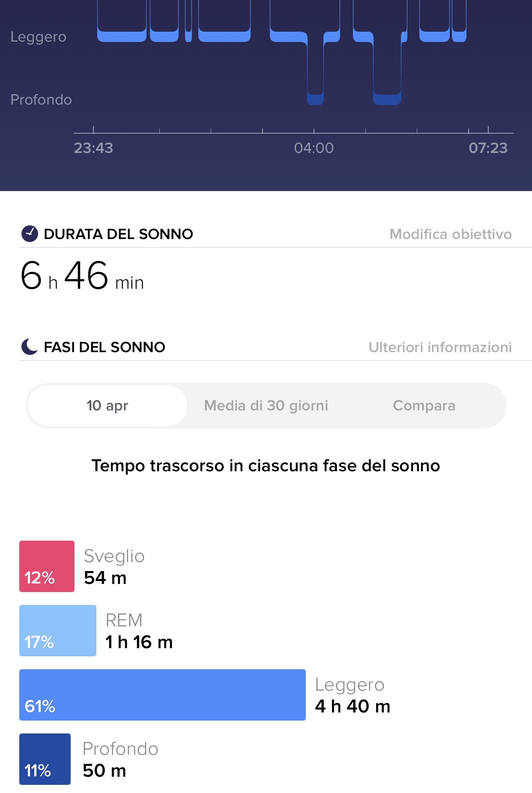This screenshot has height=793, width=532.
Task: Tap the Leggero 4 h 40 m text
Action: tap(353, 695)
